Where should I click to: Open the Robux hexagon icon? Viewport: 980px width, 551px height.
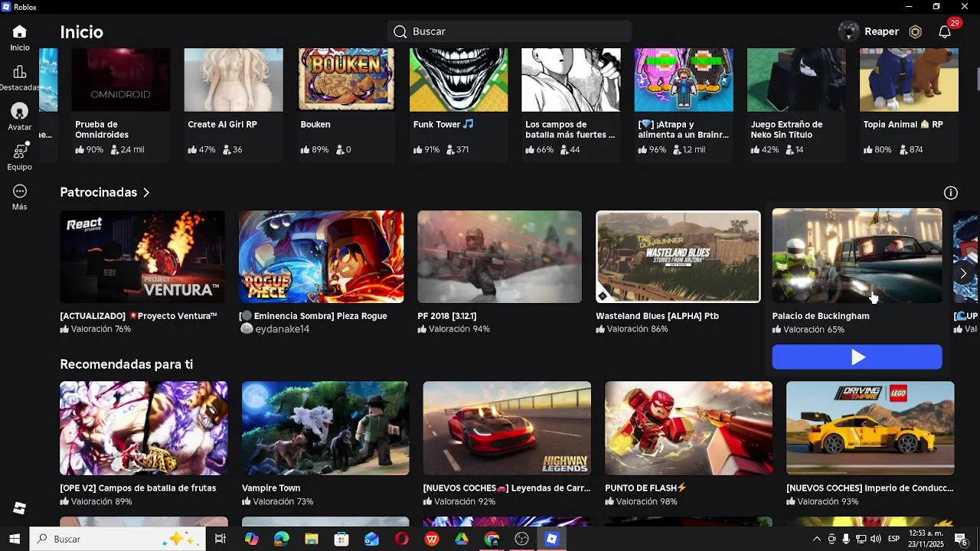pos(915,31)
